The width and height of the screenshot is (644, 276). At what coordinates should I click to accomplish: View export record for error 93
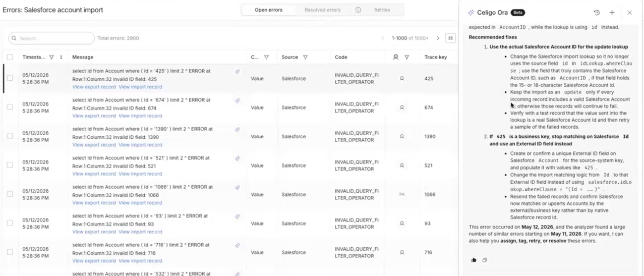(x=94, y=232)
